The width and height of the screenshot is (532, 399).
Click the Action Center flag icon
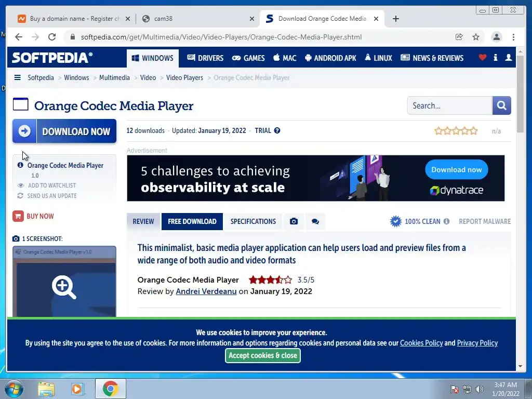pos(455,389)
